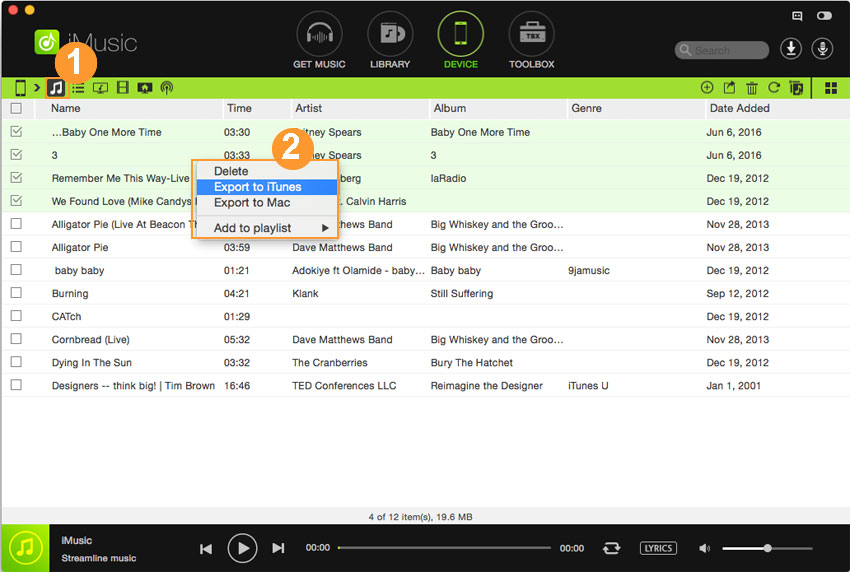The image size is (850, 572).
Task: Expand Add to playlist submenu
Action: 266,228
